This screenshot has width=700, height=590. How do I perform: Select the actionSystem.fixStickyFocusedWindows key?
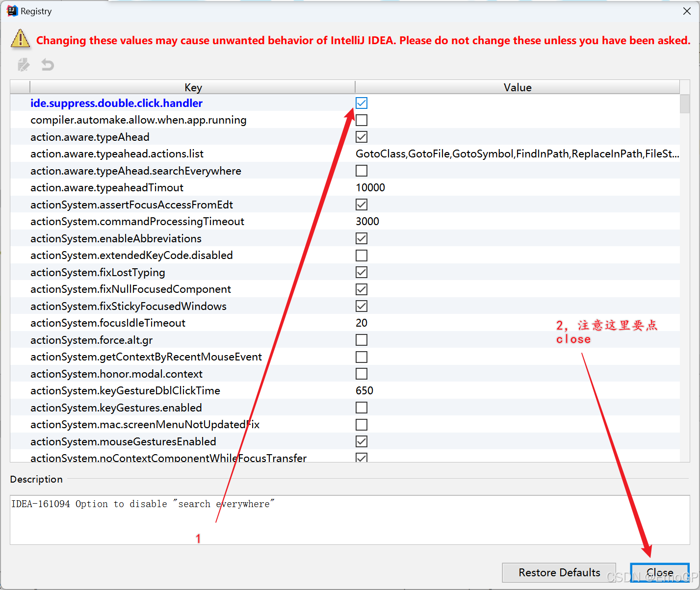pyautogui.click(x=129, y=306)
